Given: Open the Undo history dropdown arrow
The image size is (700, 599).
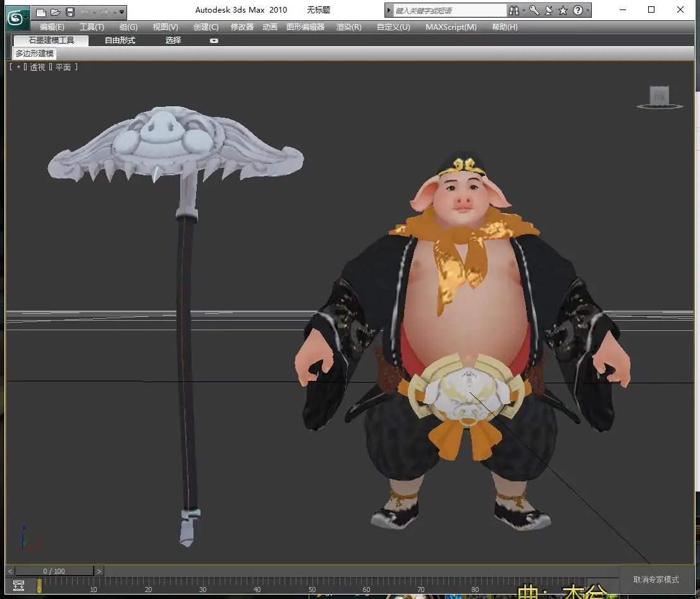Looking at the screenshot, I should (94, 13).
